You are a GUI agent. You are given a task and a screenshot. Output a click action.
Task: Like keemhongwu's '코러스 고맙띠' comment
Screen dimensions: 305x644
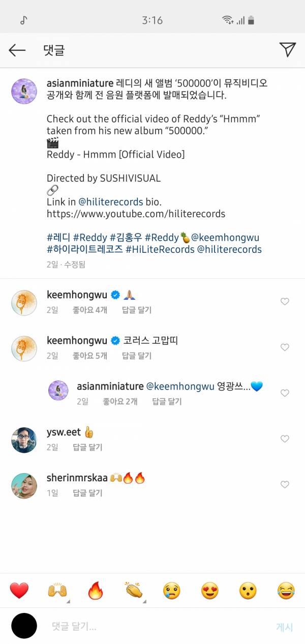click(x=285, y=347)
